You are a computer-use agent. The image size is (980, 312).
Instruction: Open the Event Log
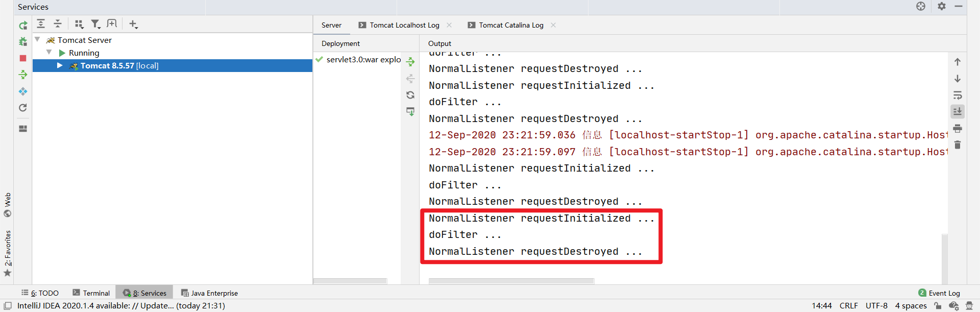(x=939, y=293)
